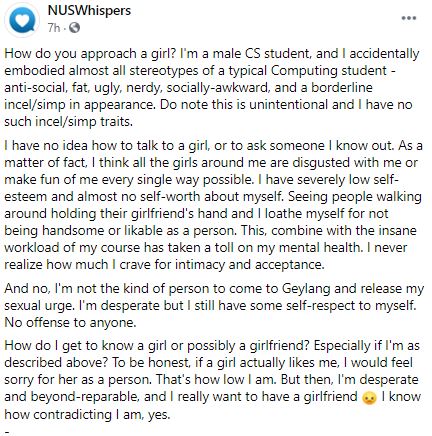432x436 pixels.
Task: Click the sentence "No offense to anyone."
Action: (70, 323)
